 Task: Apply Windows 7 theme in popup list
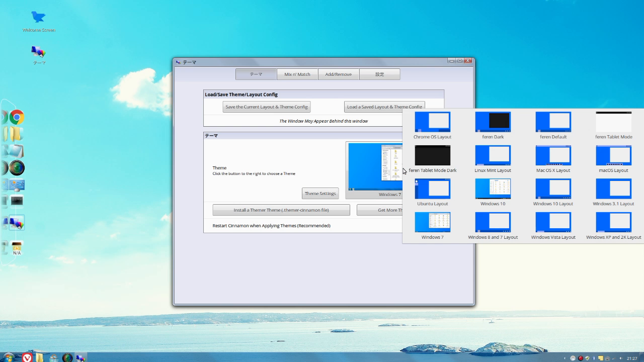tap(432, 226)
